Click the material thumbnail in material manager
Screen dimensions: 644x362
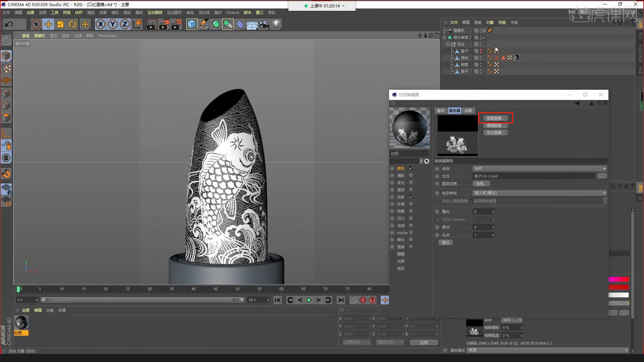tap(21, 323)
